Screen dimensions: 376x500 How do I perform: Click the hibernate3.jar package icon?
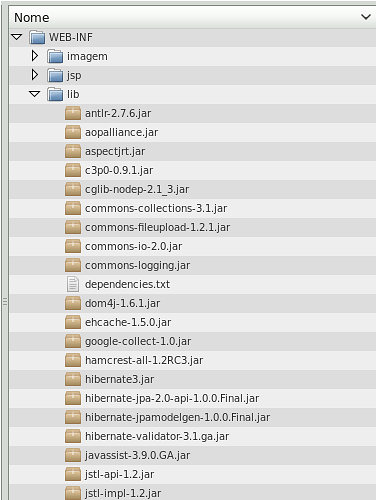point(73,379)
